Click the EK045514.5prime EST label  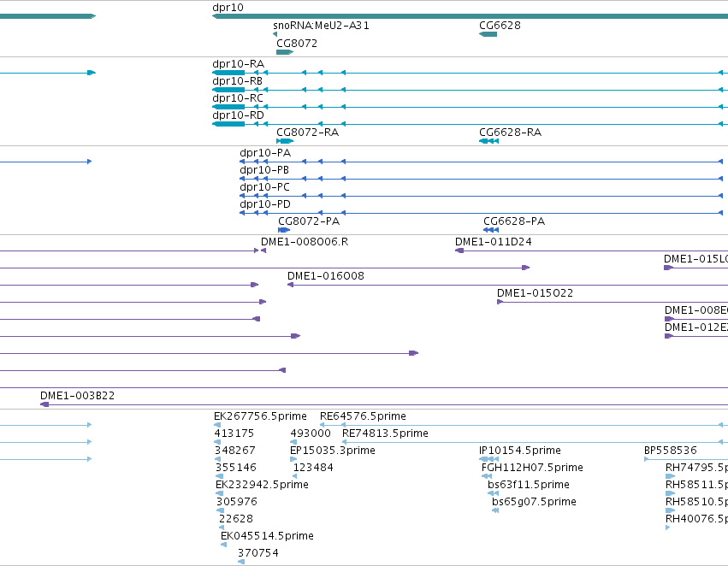click(x=267, y=536)
